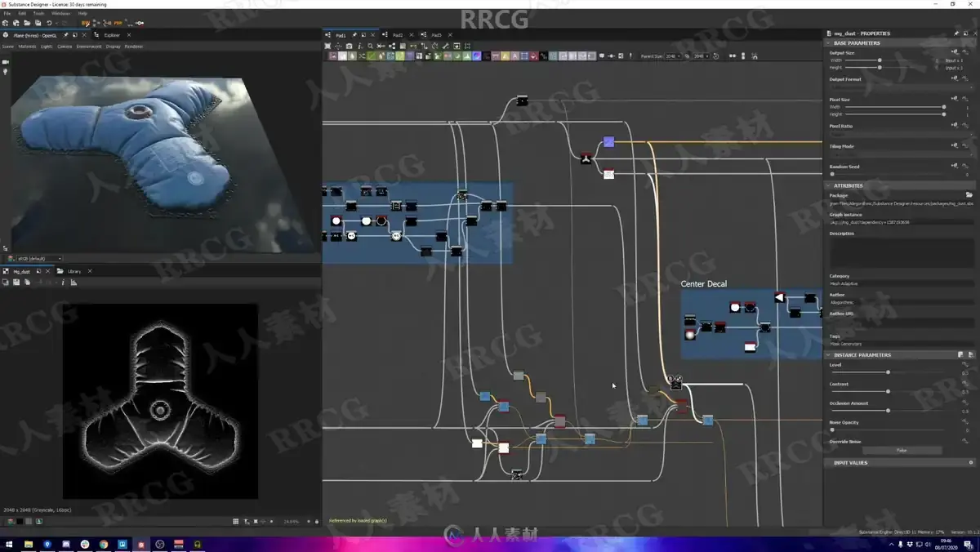Viewport: 980px width, 552px height.
Task: Switch to the Pad3 graph tab
Action: tap(436, 35)
